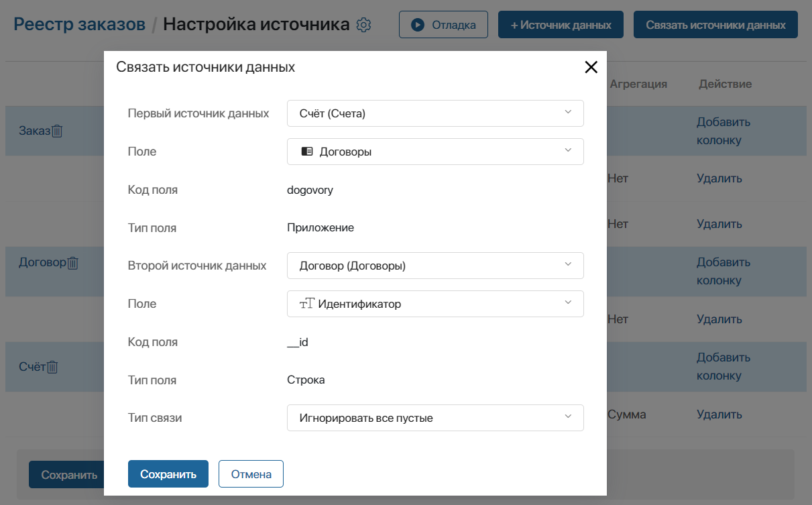Close the Связать источники данных dialog
This screenshot has height=505, width=812.
591,67
